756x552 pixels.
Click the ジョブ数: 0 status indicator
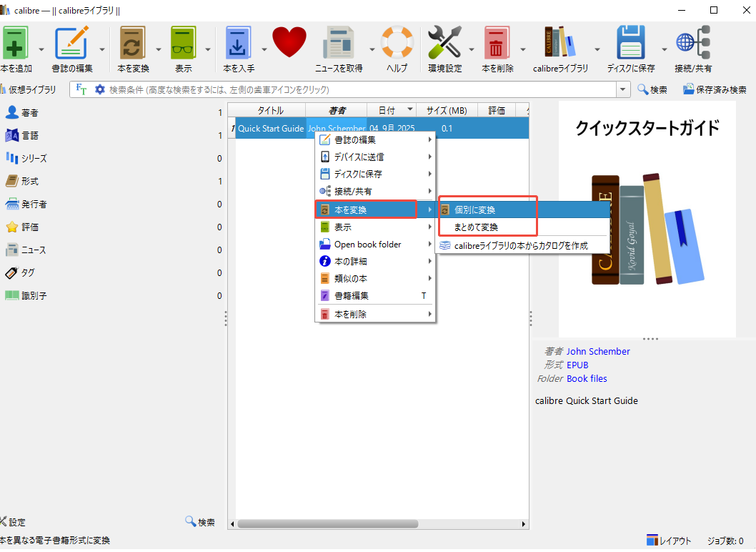point(725,541)
